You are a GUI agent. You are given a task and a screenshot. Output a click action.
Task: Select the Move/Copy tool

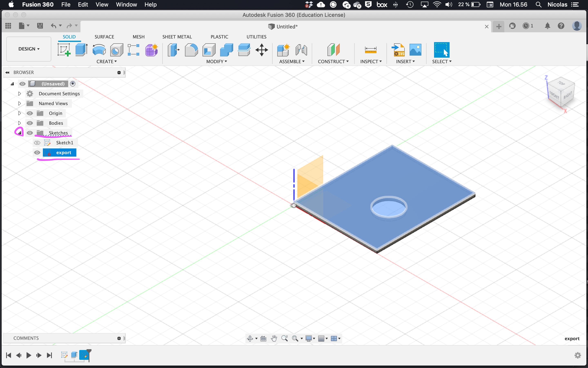coord(262,50)
